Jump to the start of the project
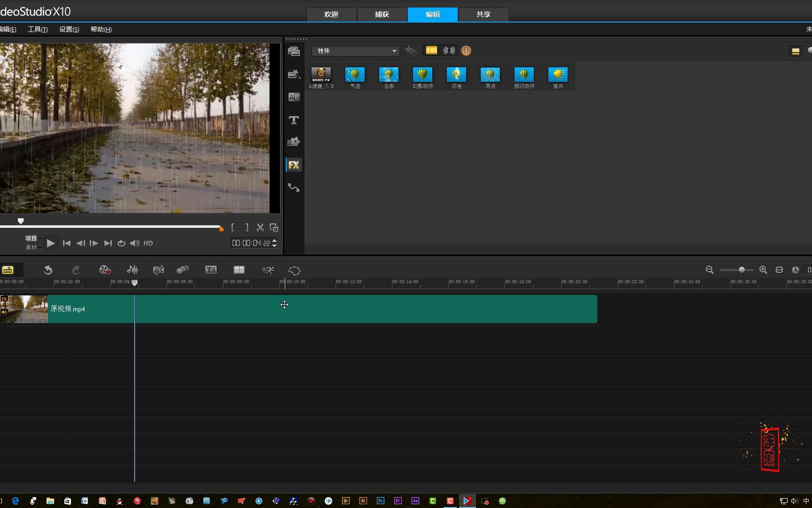Screen dimensions: 812x508 tap(67, 243)
